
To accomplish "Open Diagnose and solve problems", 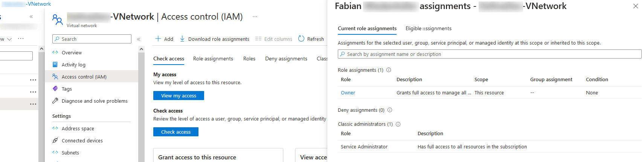I will pyautogui.click(x=95, y=101).
